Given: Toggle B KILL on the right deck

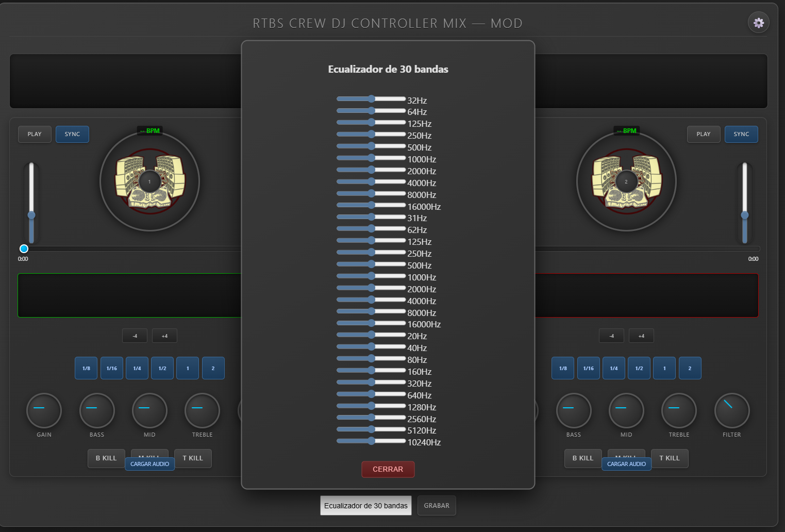Looking at the screenshot, I should pos(582,458).
